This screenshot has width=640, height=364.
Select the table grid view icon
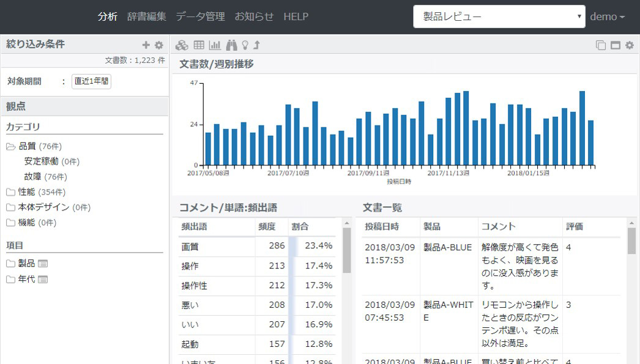[199, 45]
